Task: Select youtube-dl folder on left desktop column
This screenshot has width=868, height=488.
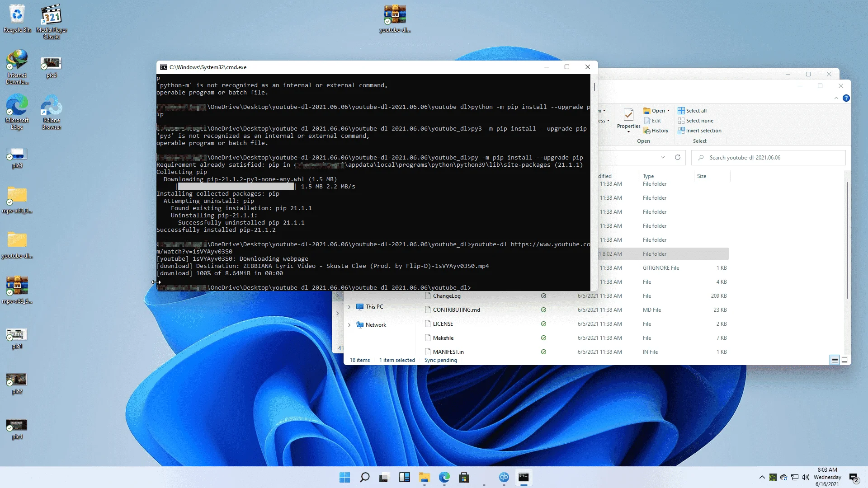Action: tap(17, 244)
